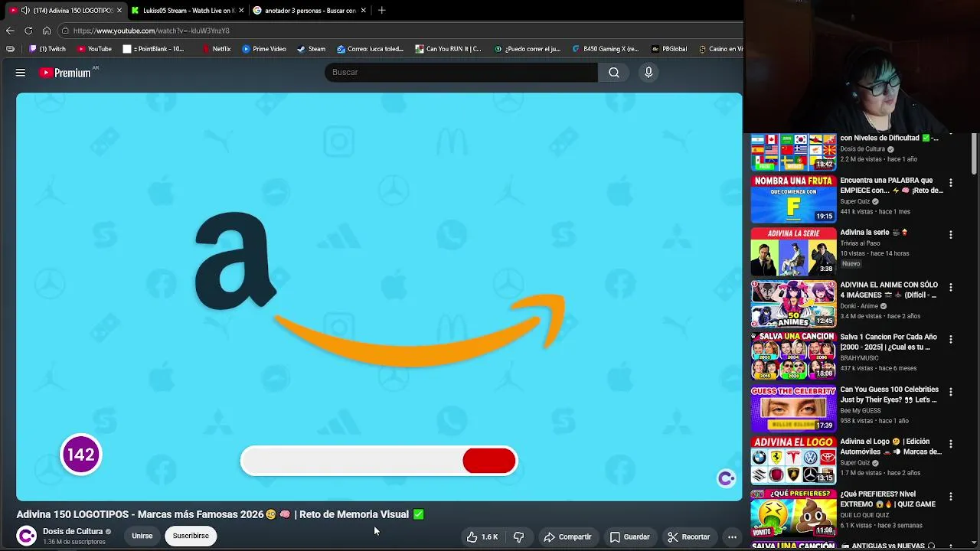
Task: Click the search magnifier button
Action: [x=614, y=72]
